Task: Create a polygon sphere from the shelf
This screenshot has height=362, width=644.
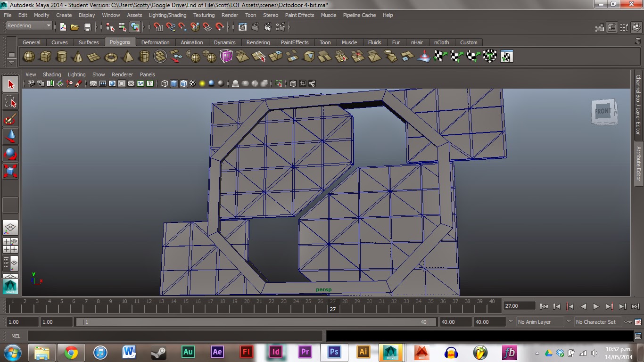Action: [29, 57]
